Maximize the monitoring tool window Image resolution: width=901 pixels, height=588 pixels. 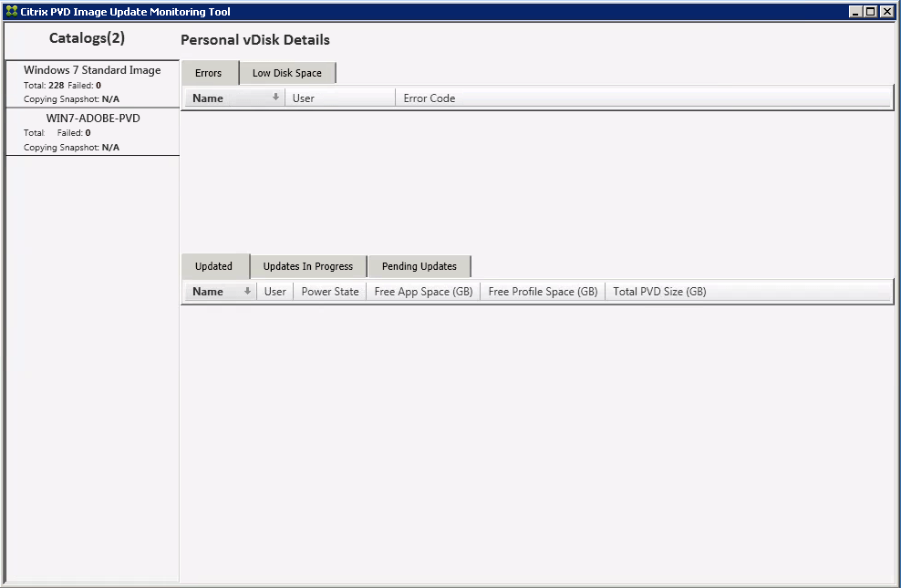pyautogui.click(x=869, y=11)
